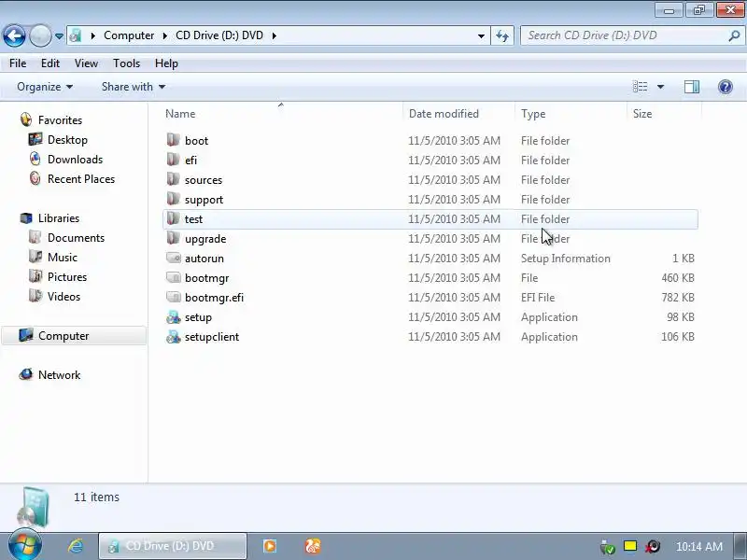Toggle the preview pane
The height and width of the screenshot is (560, 747).
692,87
